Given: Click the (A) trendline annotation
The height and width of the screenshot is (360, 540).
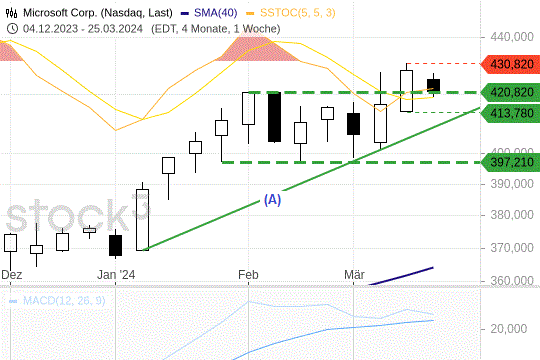Looking at the screenshot, I should point(272,200).
